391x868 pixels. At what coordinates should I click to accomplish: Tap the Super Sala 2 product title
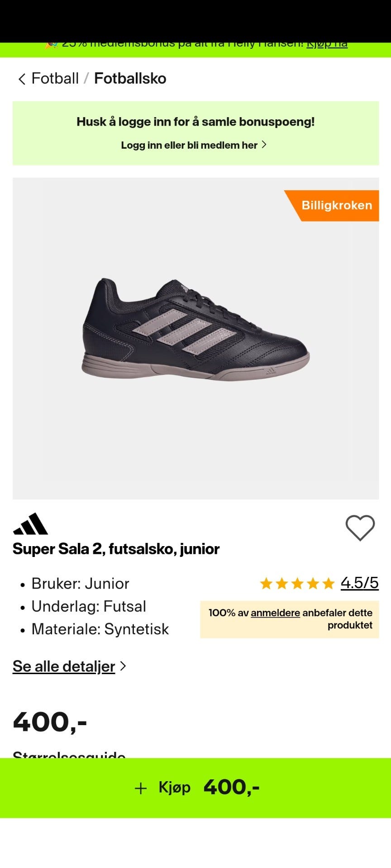116,549
